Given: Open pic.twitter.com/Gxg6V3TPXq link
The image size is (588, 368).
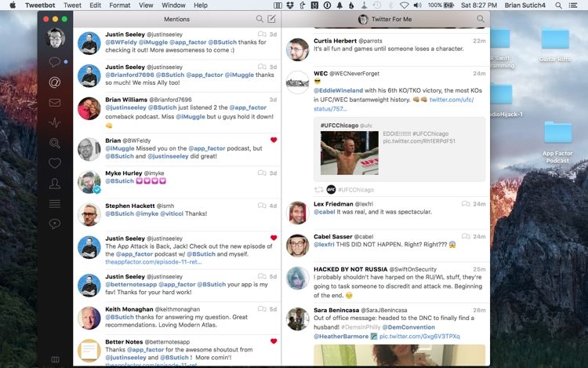Looking at the screenshot, I should (419, 336).
